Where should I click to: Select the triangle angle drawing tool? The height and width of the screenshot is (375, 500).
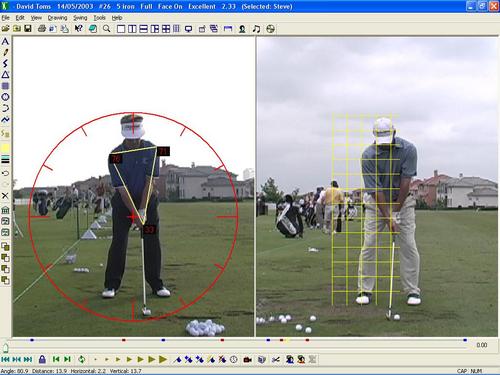coord(5,75)
